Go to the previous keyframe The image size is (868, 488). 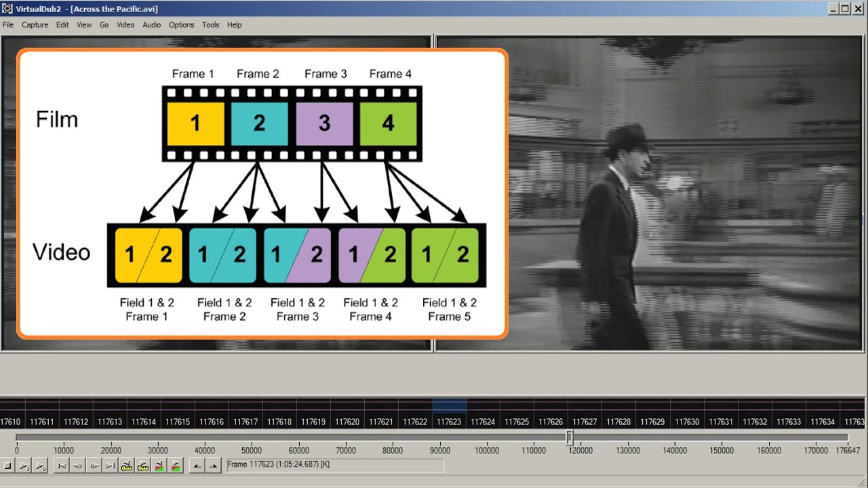coord(127,466)
